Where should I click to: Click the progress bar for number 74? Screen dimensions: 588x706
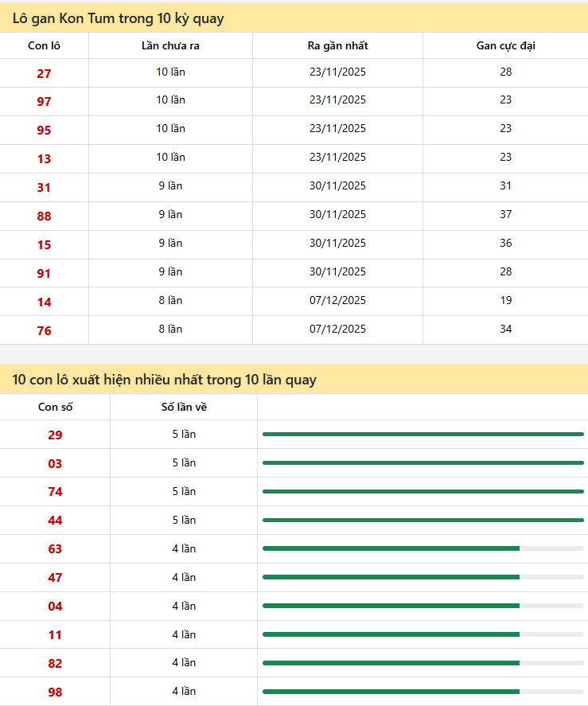[x=423, y=491]
